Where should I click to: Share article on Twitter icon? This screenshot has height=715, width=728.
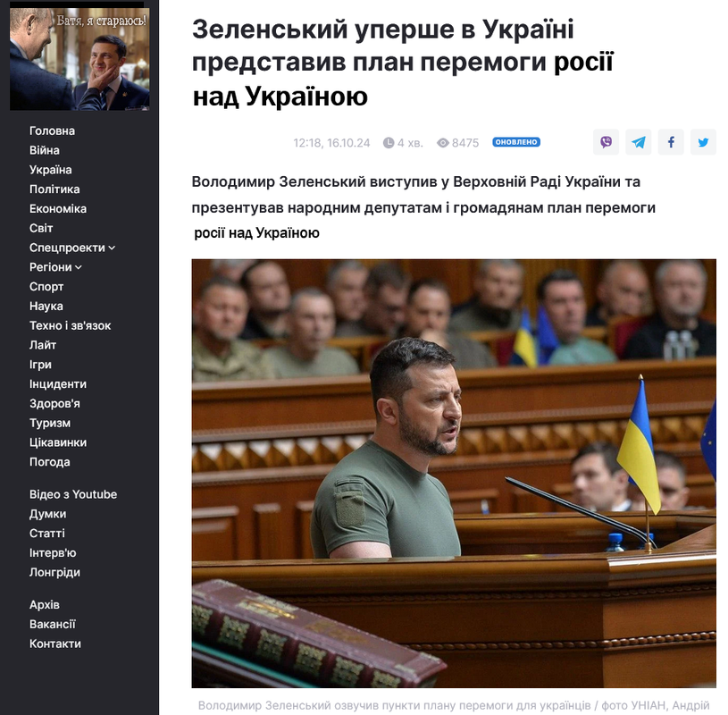703,142
